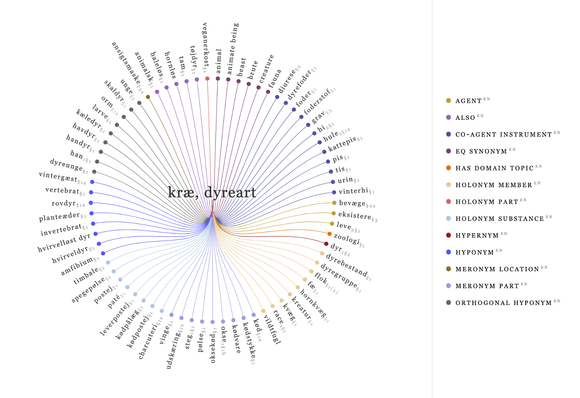Open the 'ansigtsmaske' location node
The image size is (580, 398).
coord(128,67)
